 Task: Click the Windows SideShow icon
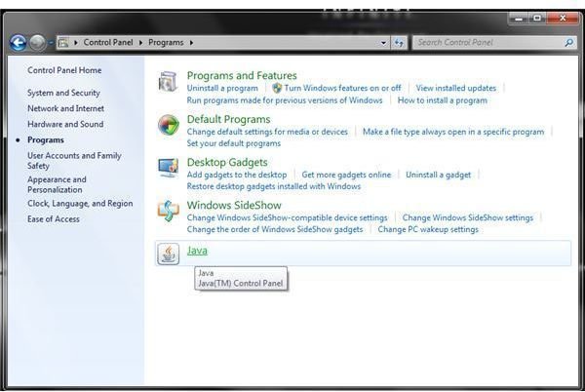pyautogui.click(x=168, y=211)
